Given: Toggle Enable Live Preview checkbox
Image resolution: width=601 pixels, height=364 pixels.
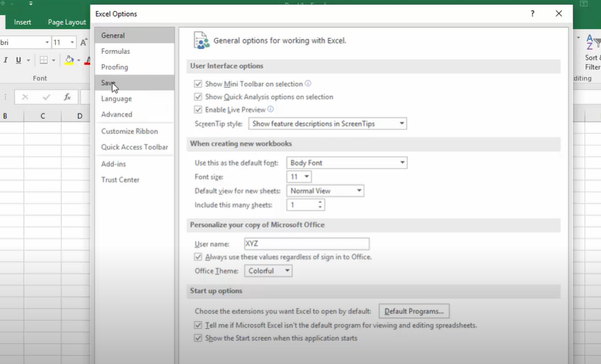Looking at the screenshot, I should (198, 110).
